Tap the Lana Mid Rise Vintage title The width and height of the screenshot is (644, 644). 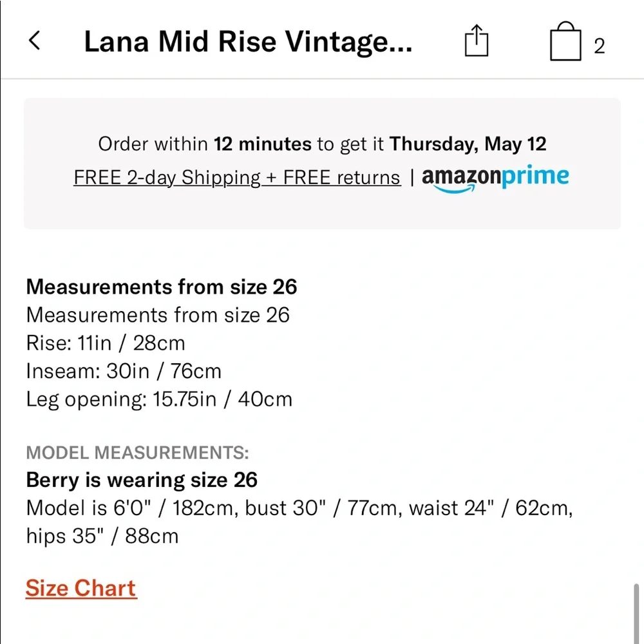[248, 43]
